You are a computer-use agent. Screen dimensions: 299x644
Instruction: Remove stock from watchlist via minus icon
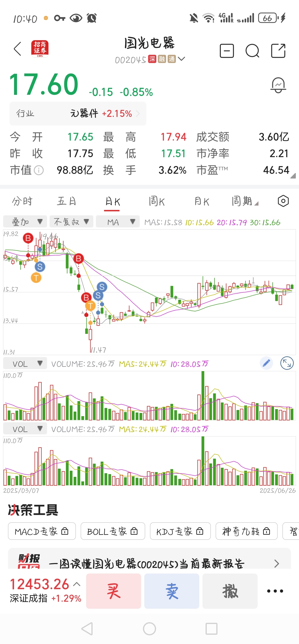click(x=227, y=51)
